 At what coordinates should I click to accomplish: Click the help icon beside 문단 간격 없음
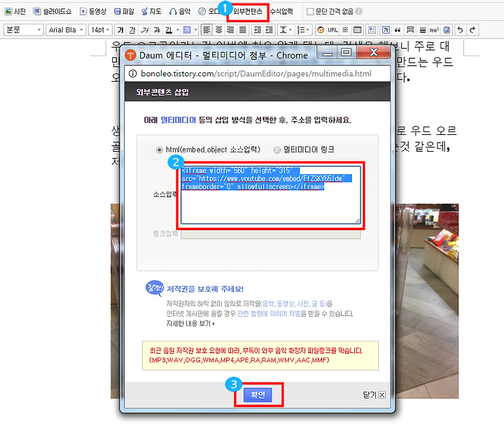point(359,12)
